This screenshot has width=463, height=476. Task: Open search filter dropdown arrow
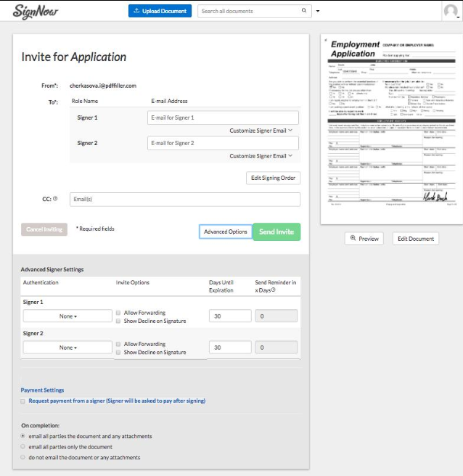pyautogui.click(x=318, y=11)
